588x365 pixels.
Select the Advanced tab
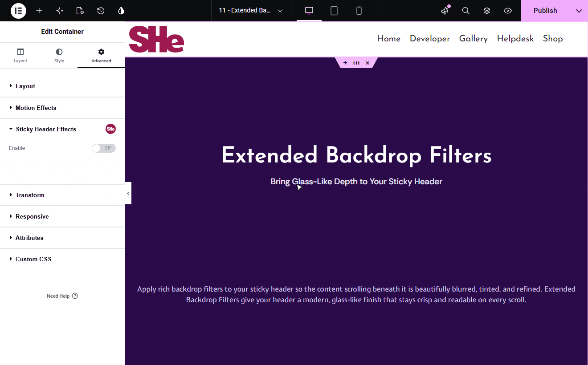(101, 56)
